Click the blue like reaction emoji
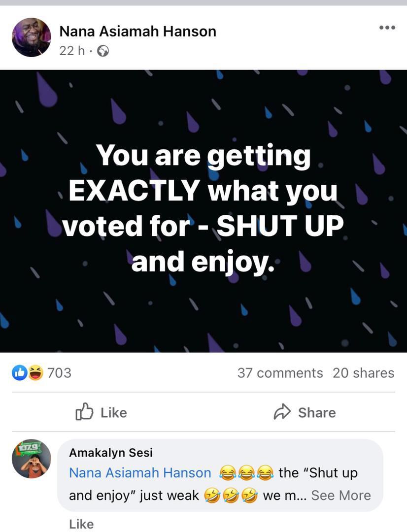407x532 pixels. click(x=19, y=373)
